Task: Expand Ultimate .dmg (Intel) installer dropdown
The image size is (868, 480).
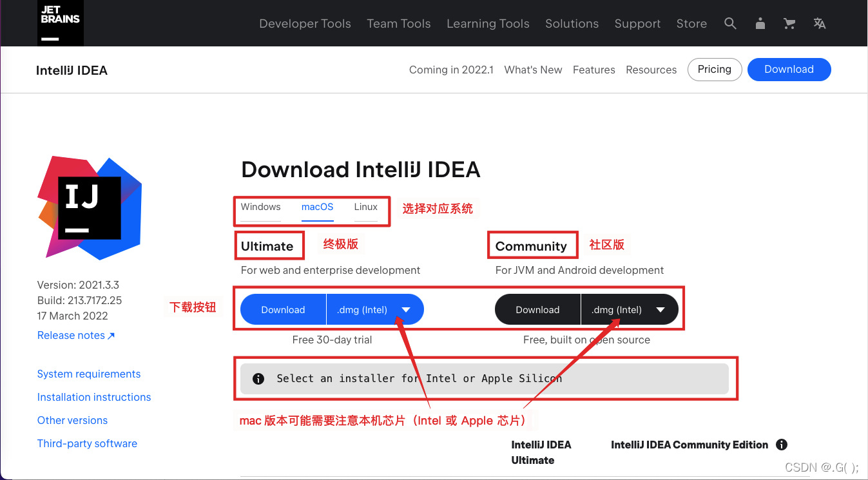Action: [376, 309]
